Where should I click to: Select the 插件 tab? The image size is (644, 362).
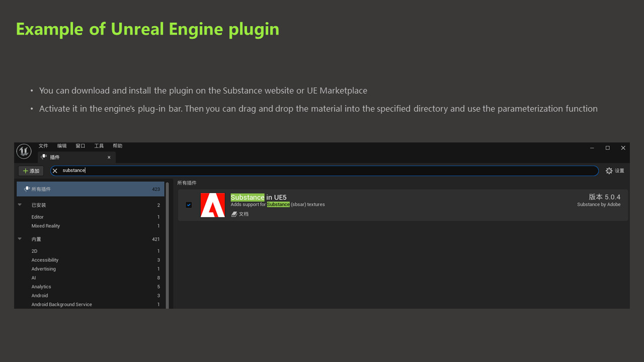click(x=76, y=157)
